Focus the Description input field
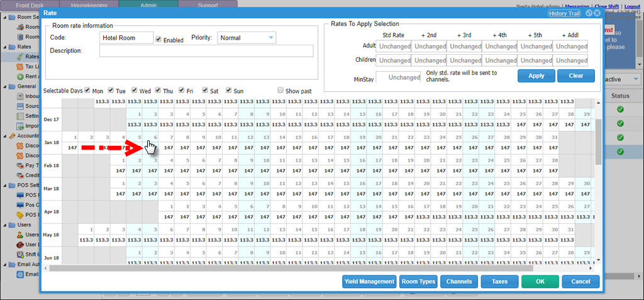This screenshot has width=644, height=300. coord(206,50)
